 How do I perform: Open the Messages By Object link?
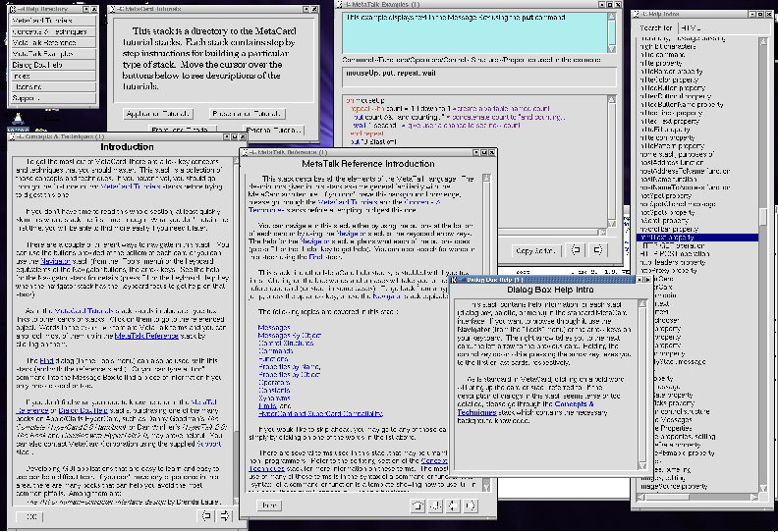[x=290, y=335]
